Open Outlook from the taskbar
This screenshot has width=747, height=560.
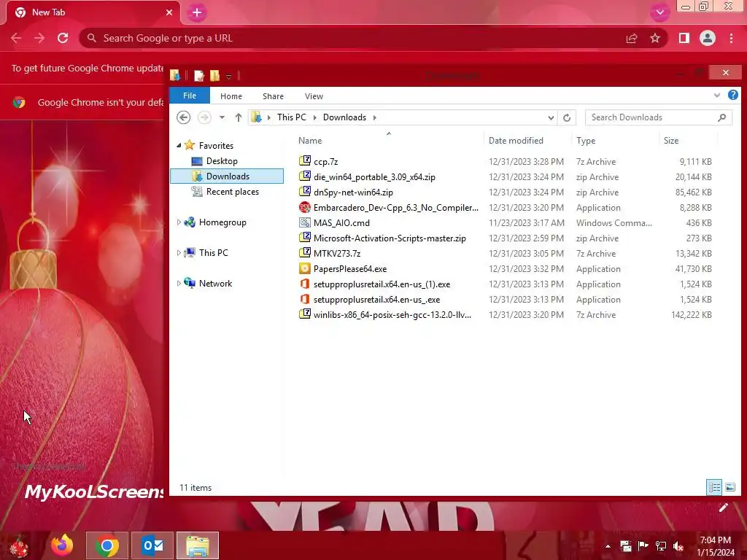pyautogui.click(x=152, y=545)
